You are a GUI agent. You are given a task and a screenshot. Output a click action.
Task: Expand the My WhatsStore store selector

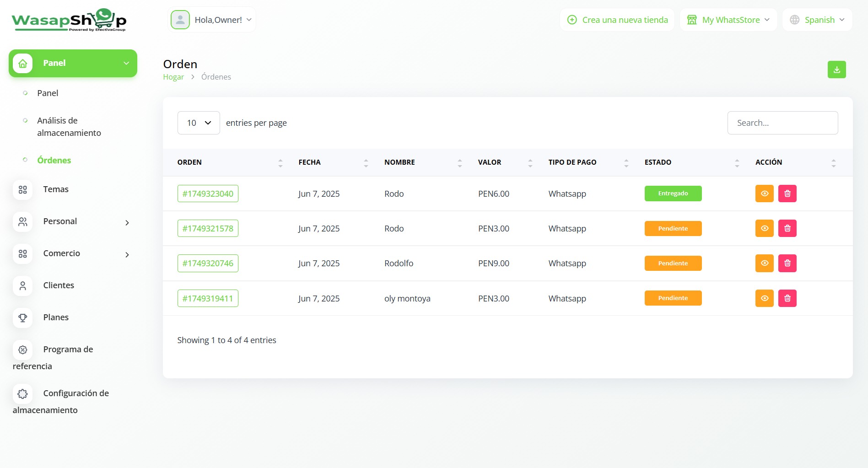point(728,20)
